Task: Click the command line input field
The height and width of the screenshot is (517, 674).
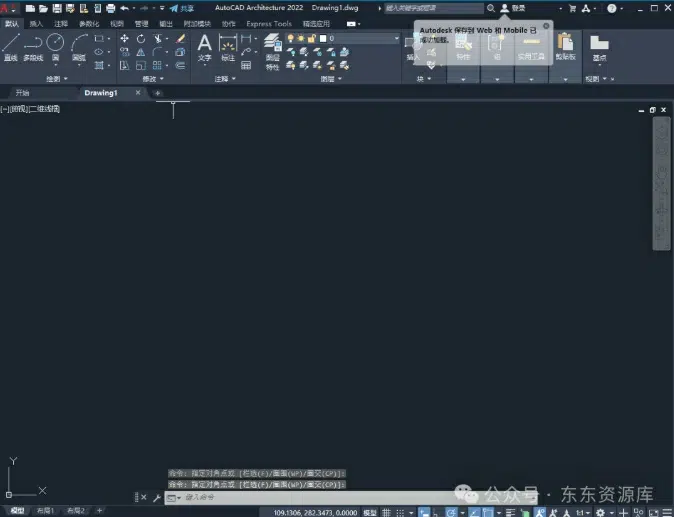Action: pos(300,497)
